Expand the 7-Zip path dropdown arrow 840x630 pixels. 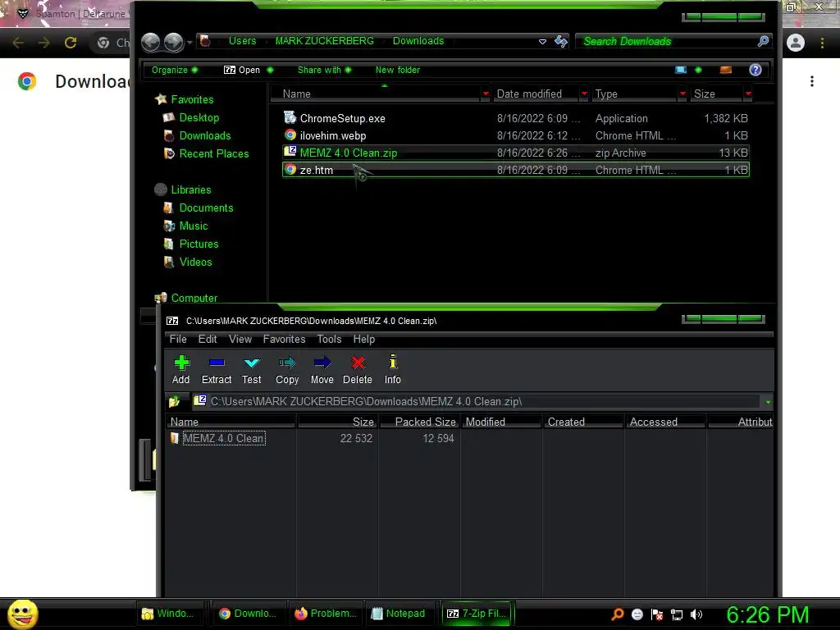768,402
